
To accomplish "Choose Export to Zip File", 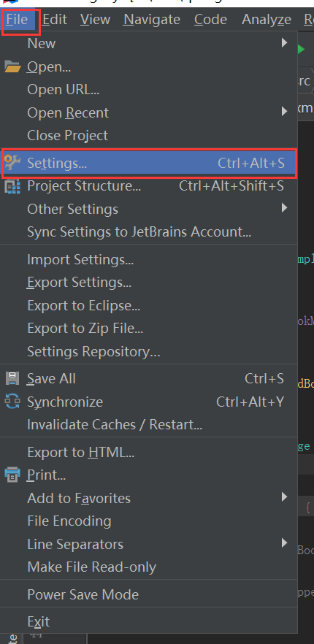I will tap(149, 328).
